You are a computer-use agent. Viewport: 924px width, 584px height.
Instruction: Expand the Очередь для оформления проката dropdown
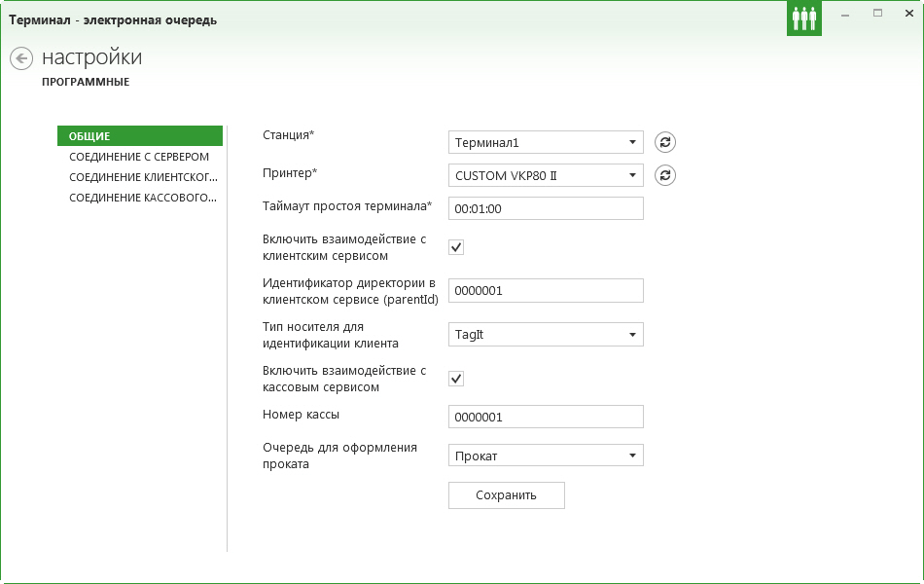[546, 456]
